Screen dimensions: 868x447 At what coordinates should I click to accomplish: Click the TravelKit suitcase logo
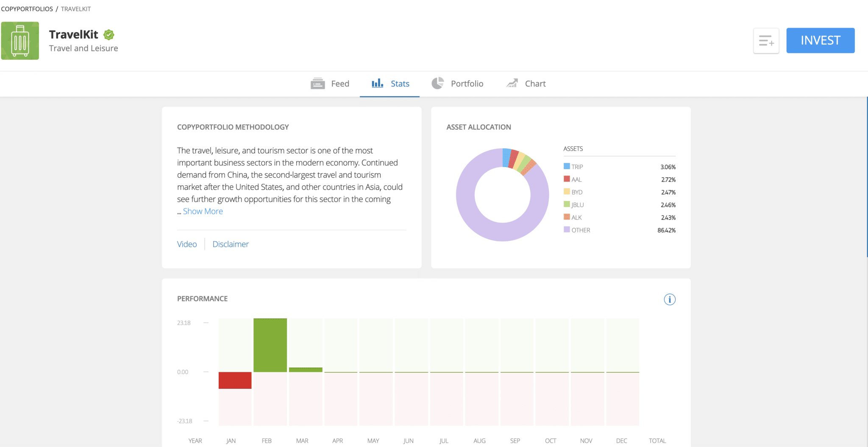[x=20, y=41]
